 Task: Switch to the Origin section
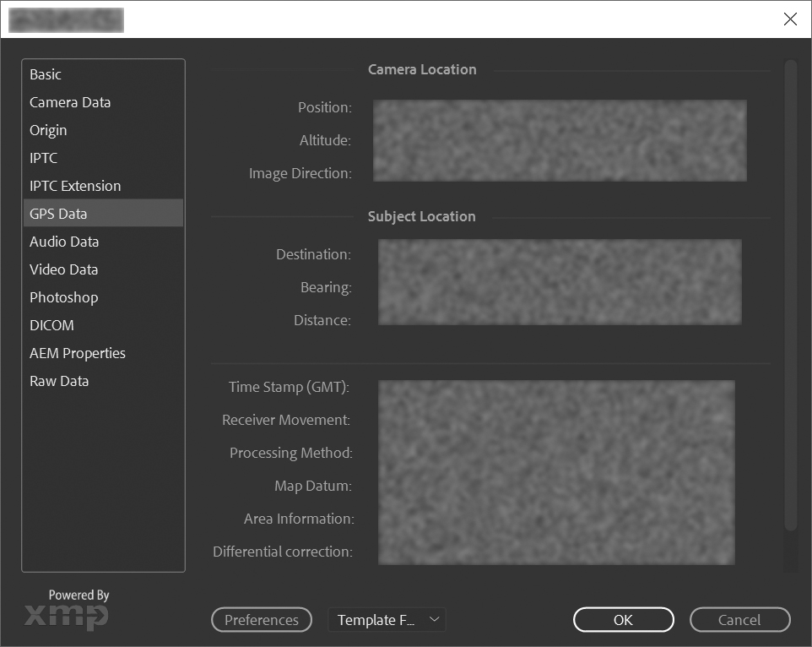(x=48, y=130)
